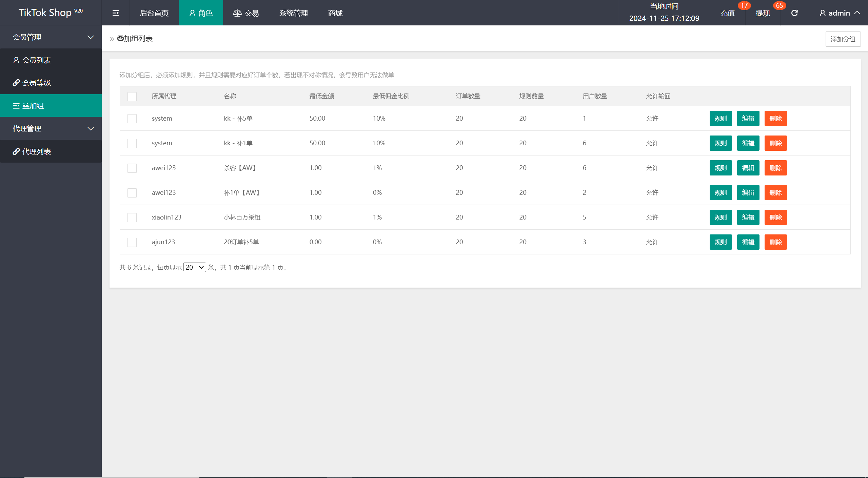
Task: Open the 后台首页 tab
Action: coord(154,13)
